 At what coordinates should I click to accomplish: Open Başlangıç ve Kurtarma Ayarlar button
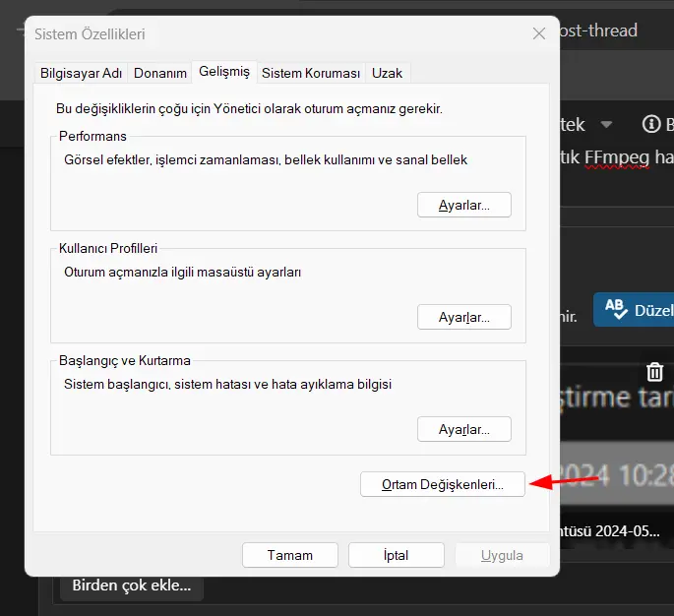coord(463,429)
